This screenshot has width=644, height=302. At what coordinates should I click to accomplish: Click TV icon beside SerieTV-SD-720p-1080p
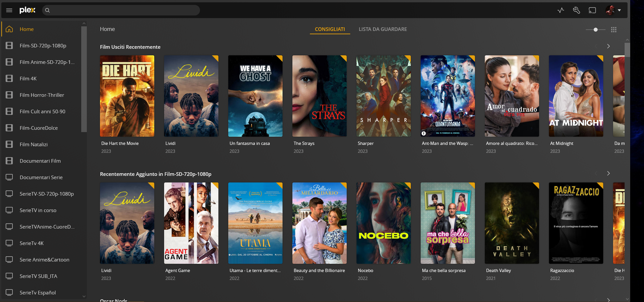coord(9,194)
